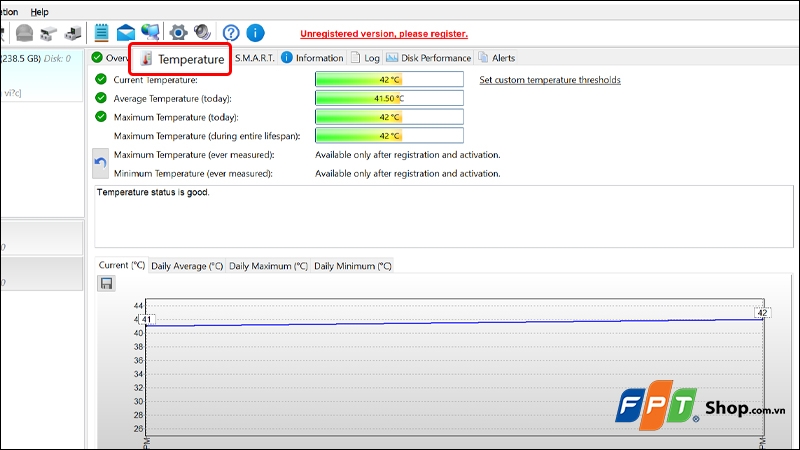Select the 238.5 GB Disk: 0 entry
Viewport: 800px width, 450px height.
41,75
